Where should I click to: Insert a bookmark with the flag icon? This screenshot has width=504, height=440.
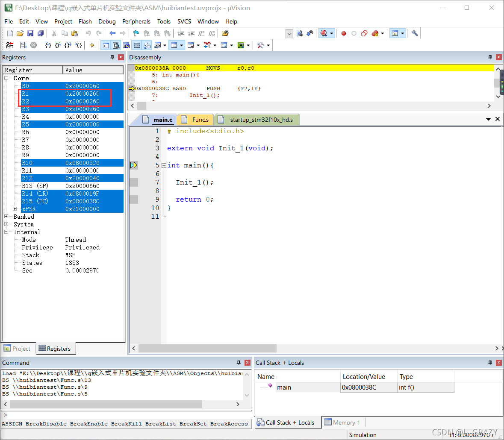click(x=136, y=33)
